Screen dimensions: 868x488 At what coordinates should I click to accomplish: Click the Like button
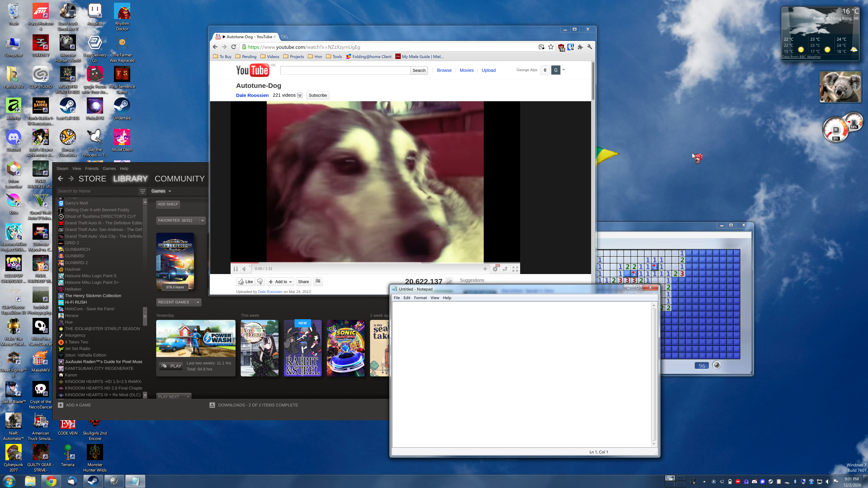pos(246,282)
